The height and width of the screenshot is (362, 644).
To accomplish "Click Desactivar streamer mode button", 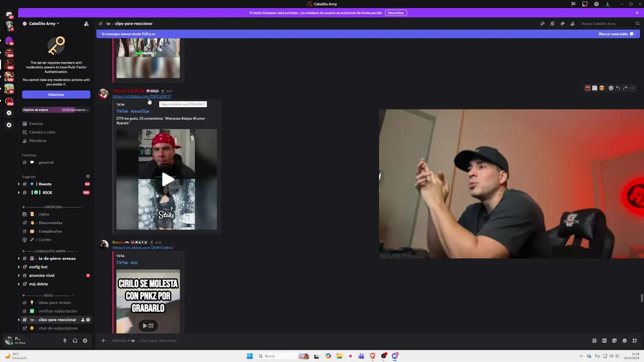I will (395, 13).
